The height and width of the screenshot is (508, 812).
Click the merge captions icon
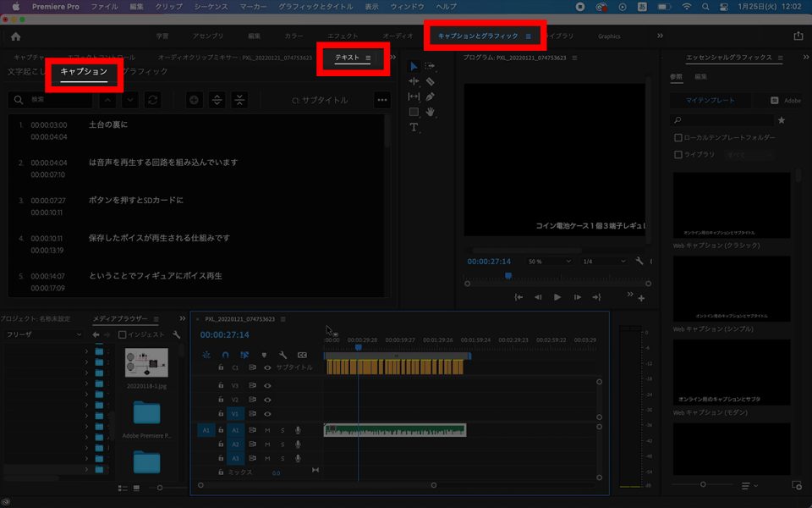[x=239, y=100]
